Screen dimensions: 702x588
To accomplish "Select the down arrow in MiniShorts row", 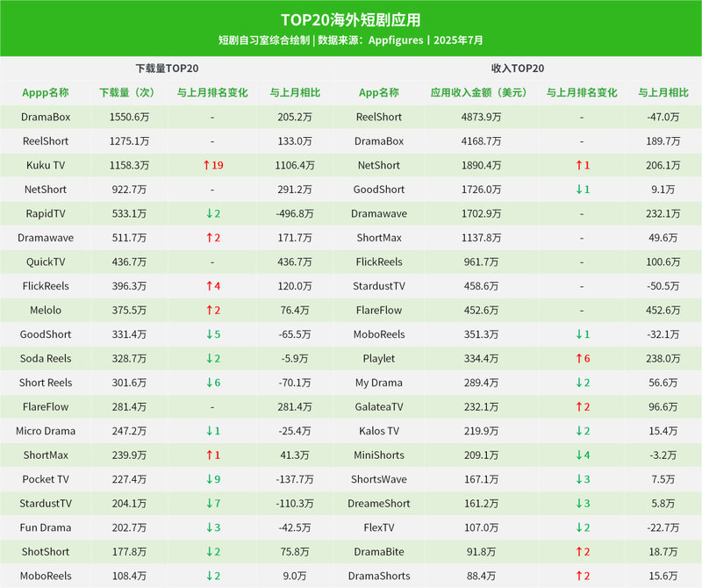I will point(577,455).
